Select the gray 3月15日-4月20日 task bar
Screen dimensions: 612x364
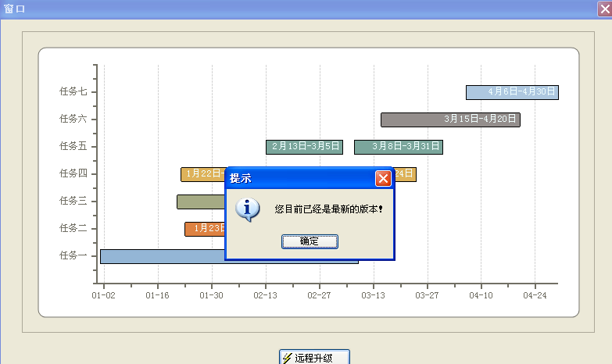[450, 120]
